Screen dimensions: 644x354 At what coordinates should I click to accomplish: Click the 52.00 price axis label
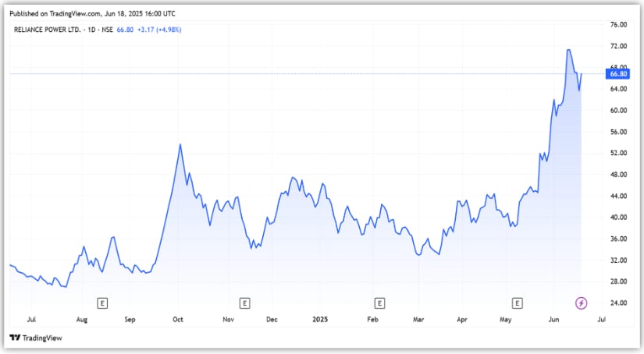click(618, 153)
